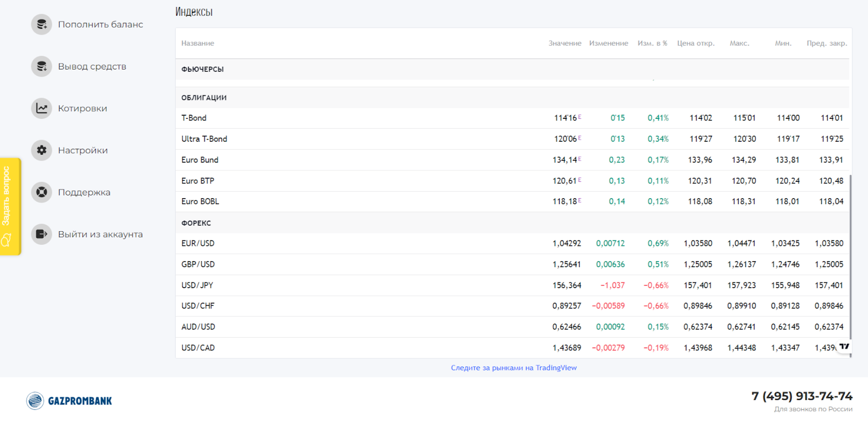Click GBP/USD change 0,00636

click(x=610, y=264)
